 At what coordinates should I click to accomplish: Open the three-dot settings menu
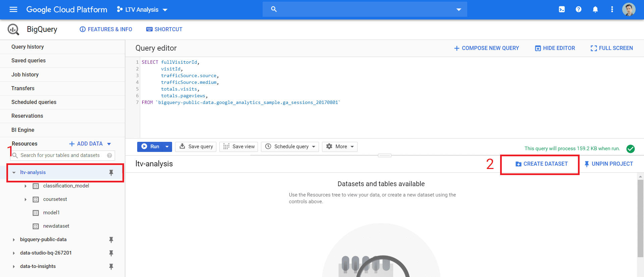[612, 9]
